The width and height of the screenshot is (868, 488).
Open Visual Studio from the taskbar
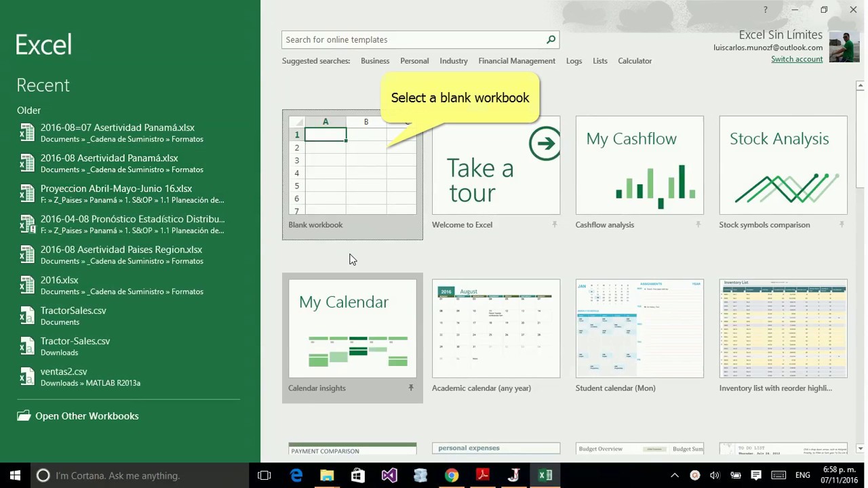pyautogui.click(x=389, y=475)
